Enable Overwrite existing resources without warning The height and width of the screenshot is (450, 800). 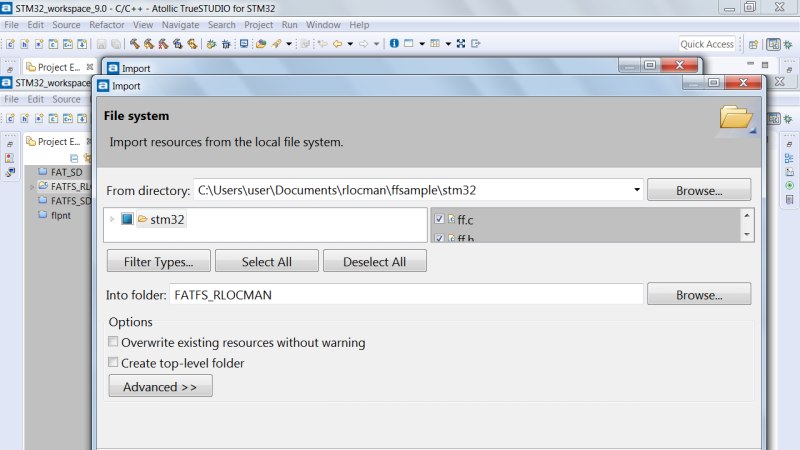113,341
